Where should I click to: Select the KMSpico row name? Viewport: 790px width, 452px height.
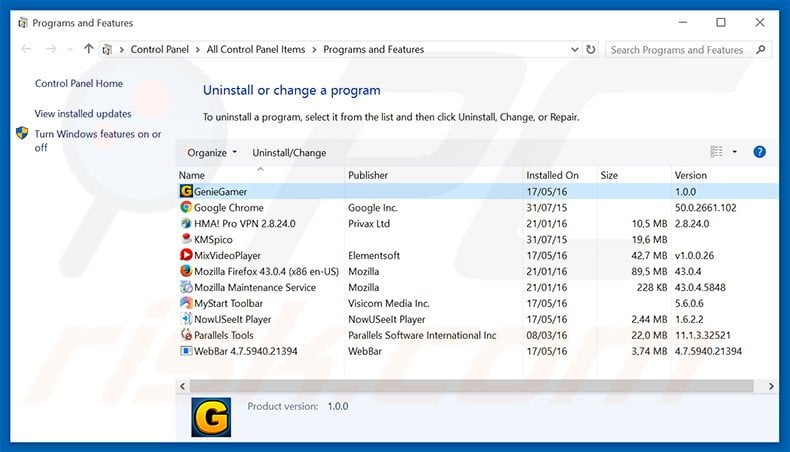tap(213, 239)
